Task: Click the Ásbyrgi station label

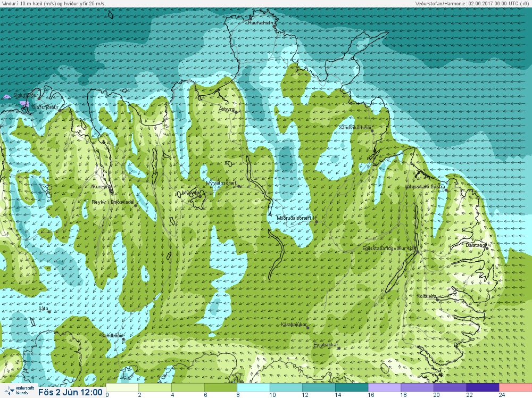Action: [227, 109]
